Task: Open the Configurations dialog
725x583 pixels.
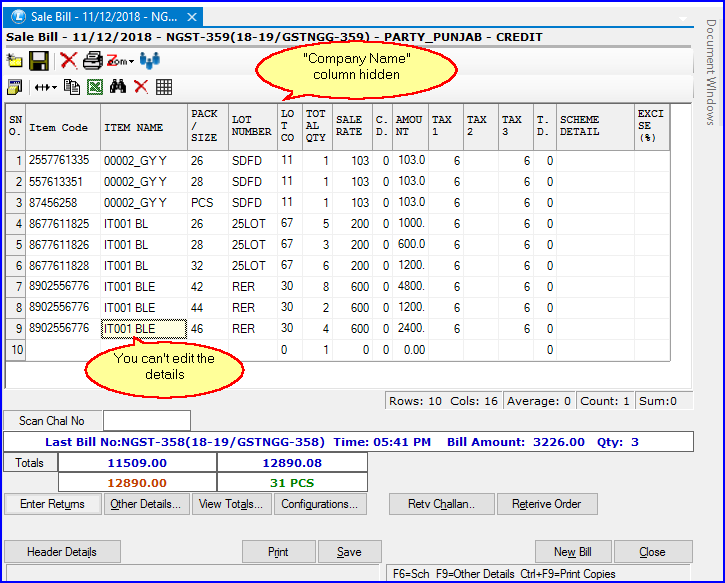Action: [319, 504]
